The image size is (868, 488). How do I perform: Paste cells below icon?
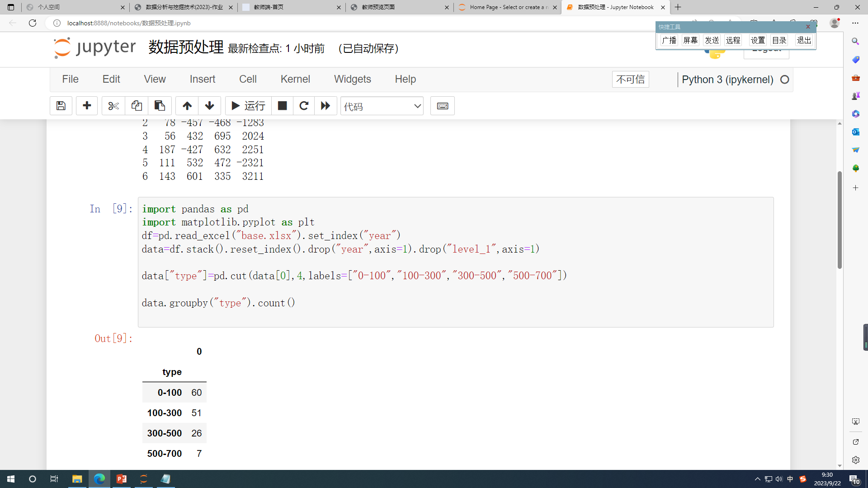point(160,106)
